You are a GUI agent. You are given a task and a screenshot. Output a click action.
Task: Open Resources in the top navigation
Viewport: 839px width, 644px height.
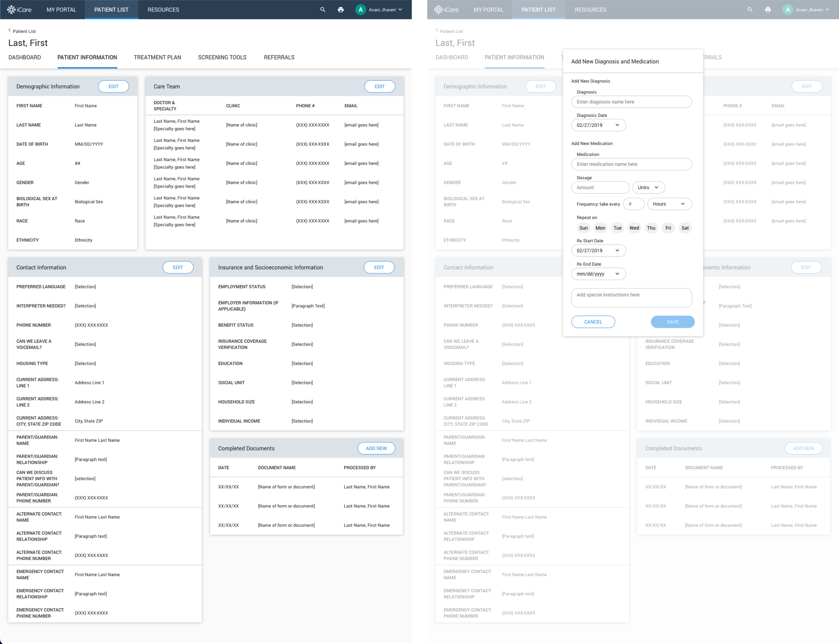(163, 10)
